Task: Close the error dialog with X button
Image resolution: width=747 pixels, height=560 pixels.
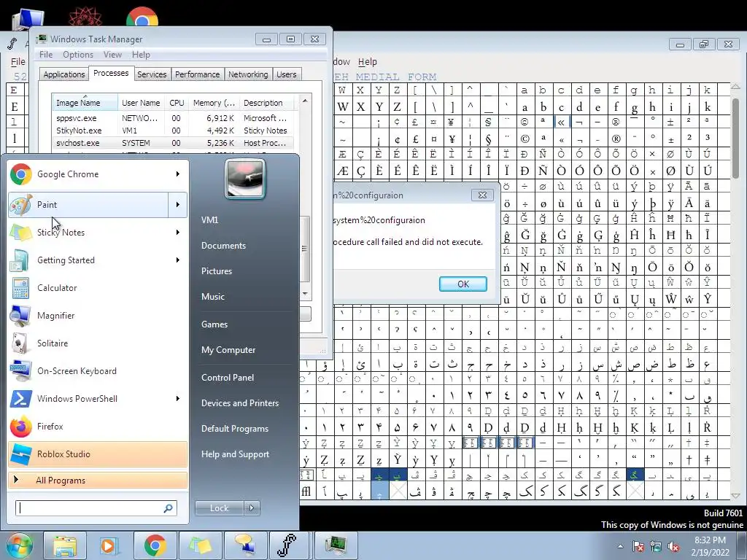Action: click(x=482, y=195)
